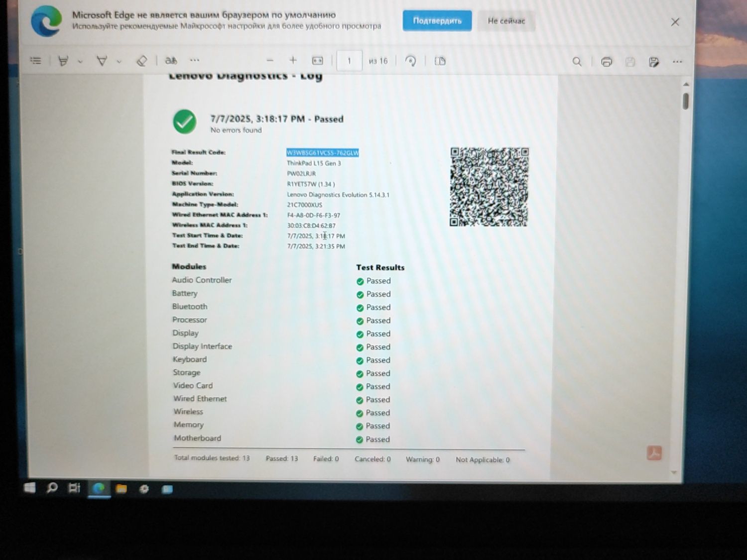Click the 'Processor' module label
The height and width of the screenshot is (560, 747).
pos(189,320)
